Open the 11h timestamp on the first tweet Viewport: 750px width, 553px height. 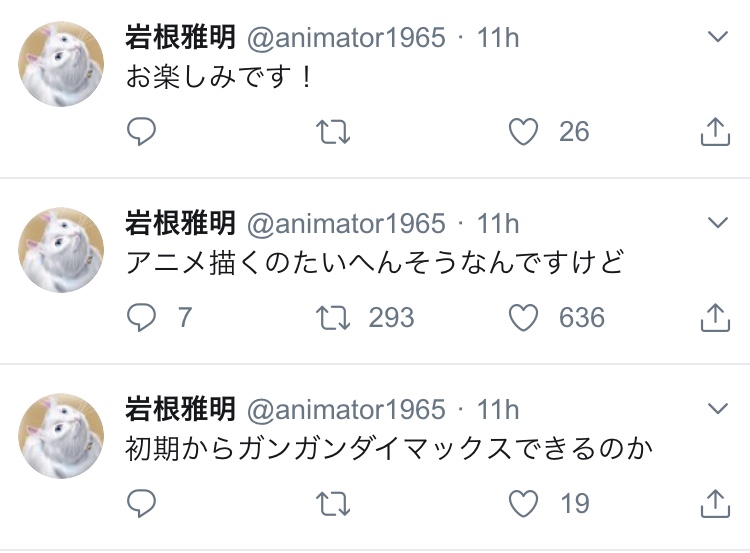[498, 38]
